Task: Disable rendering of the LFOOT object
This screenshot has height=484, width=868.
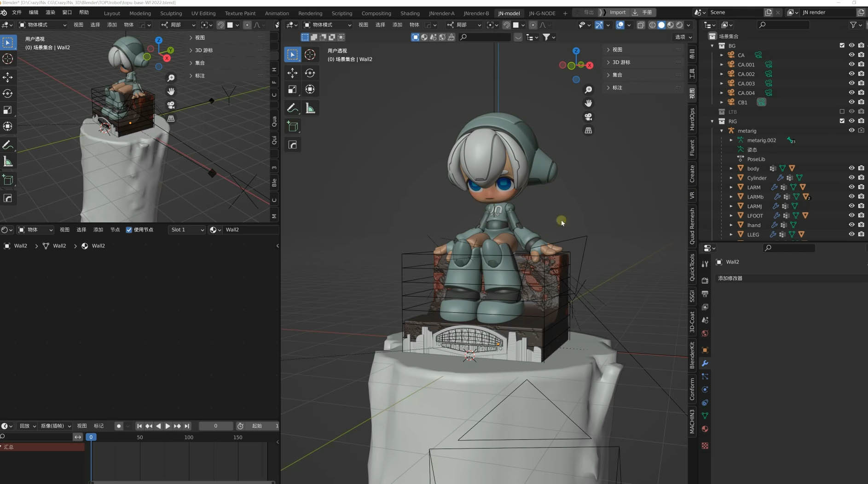Action: pos(861,216)
